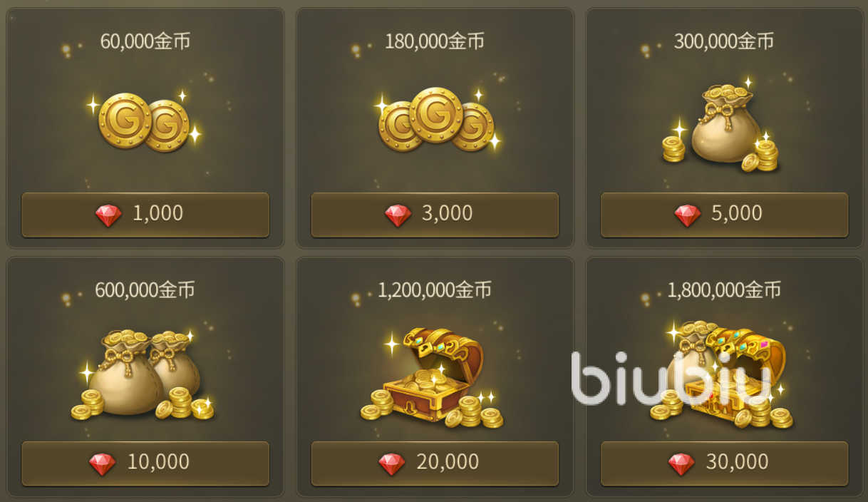Buy 60,000 gold for 1,000 gems

(145, 215)
